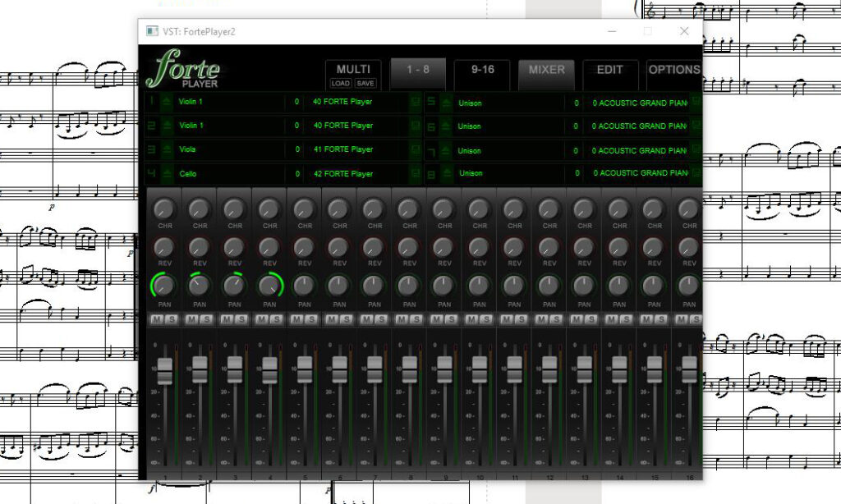841x504 pixels.
Task: Click the PAN knob on mixer strip 4
Action: 269,286
